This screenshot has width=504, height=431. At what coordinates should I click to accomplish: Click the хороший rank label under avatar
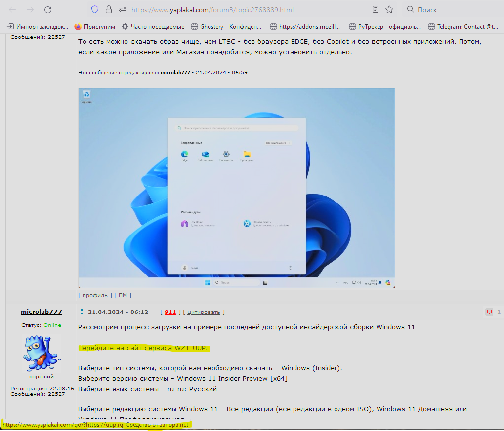pyautogui.click(x=41, y=377)
